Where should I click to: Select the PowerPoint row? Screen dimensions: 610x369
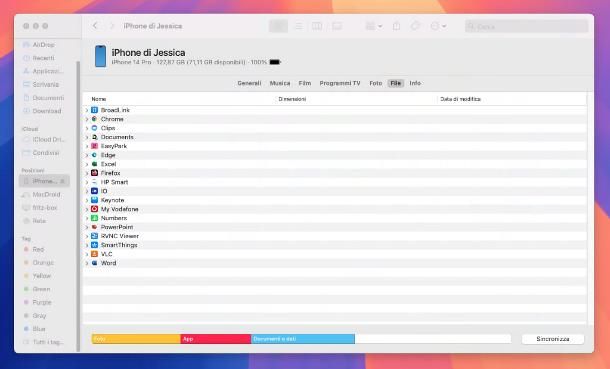tap(335, 227)
